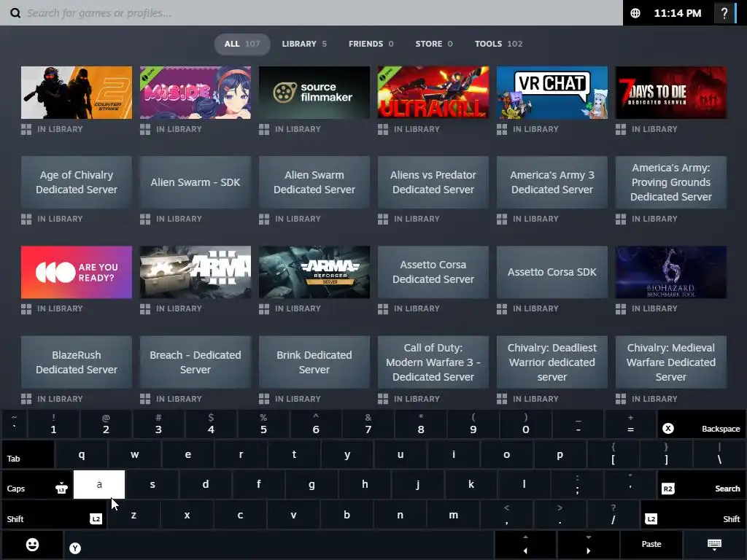Image resolution: width=747 pixels, height=560 pixels.
Task: Select Brink Dedicated Server tile
Action: tap(314, 362)
